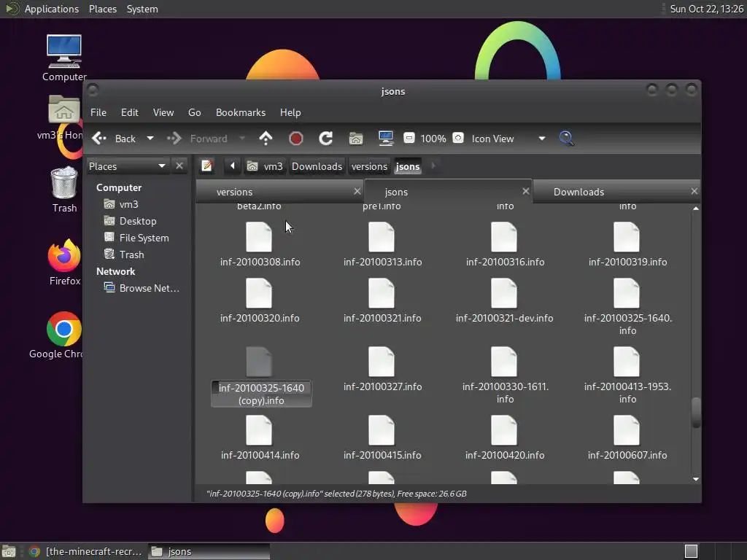Open file search with the magnifier icon
This screenshot has width=747, height=560.
tap(566, 139)
